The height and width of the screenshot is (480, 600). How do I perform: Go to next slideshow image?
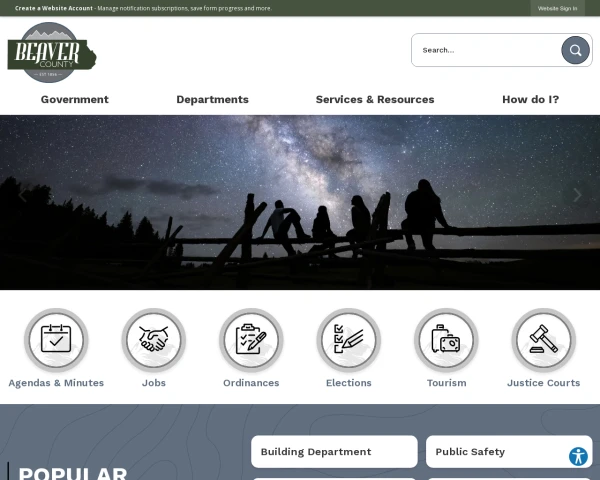pos(577,195)
